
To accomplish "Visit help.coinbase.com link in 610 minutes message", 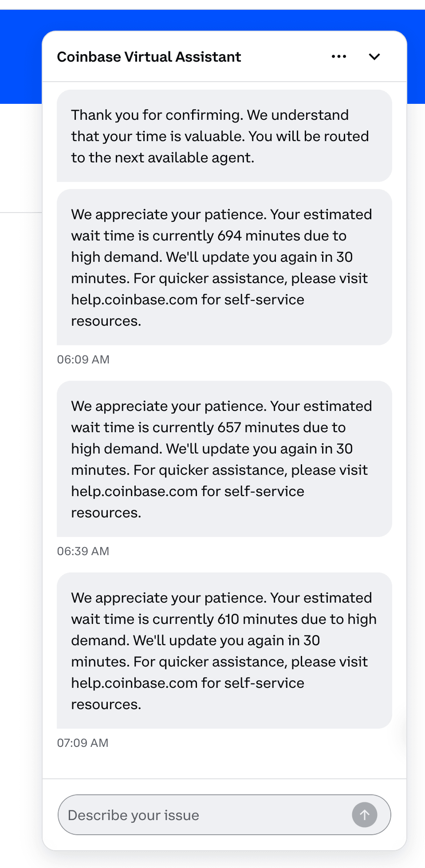I will (x=134, y=683).
